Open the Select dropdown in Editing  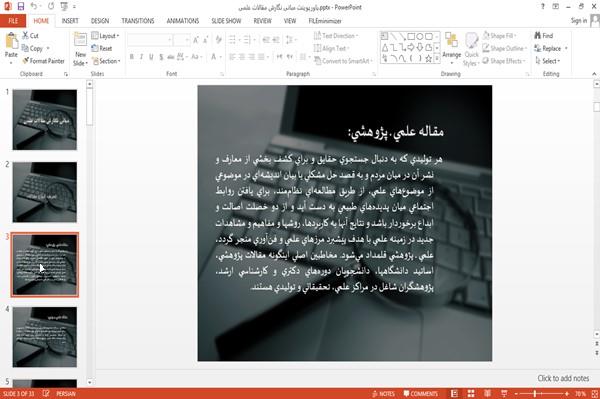[x=548, y=61]
